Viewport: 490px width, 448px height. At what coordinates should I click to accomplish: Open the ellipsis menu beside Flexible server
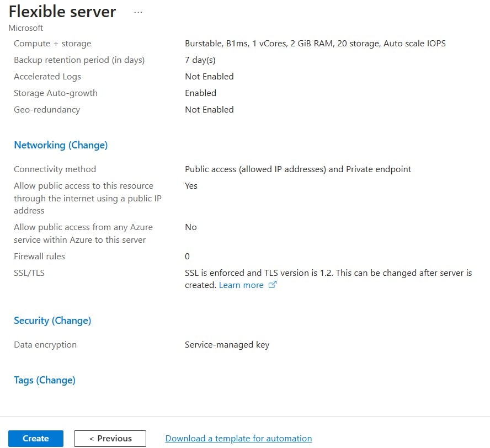138,13
